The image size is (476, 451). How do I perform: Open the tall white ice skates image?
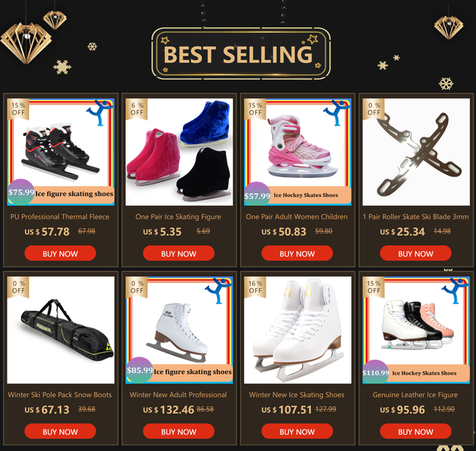(x=297, y=330)
